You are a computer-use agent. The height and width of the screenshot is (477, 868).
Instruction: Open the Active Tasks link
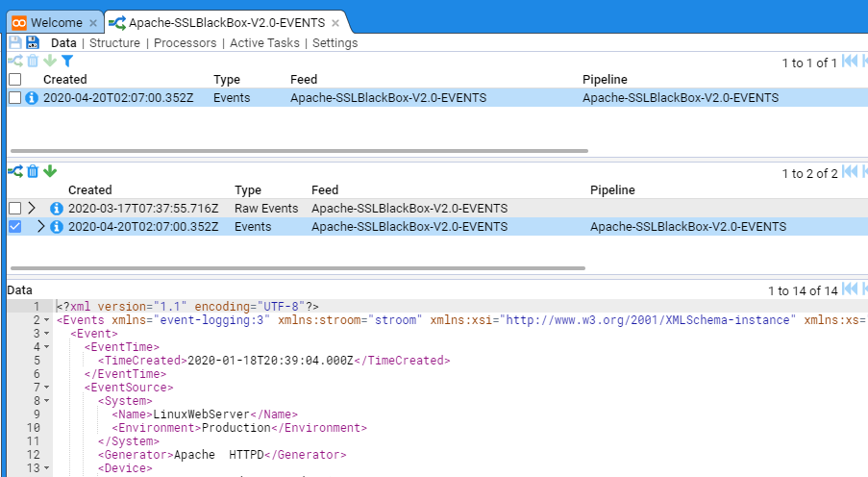click(264, 42)
